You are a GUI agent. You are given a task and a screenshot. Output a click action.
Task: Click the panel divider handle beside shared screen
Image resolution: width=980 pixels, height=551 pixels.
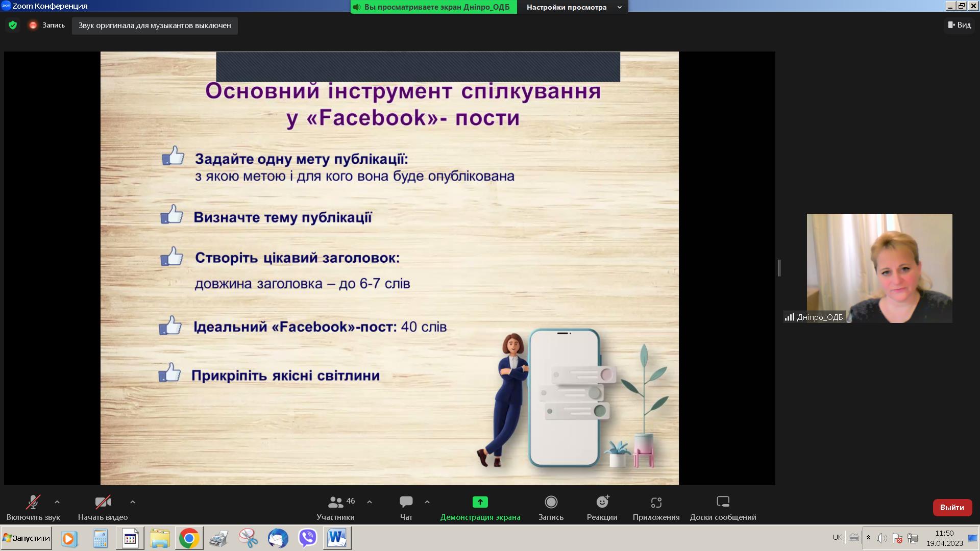(x=779, y=268)
